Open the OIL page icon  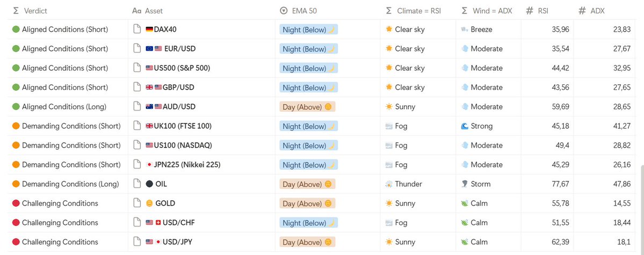pyautogui.click(x=137, y=184)
